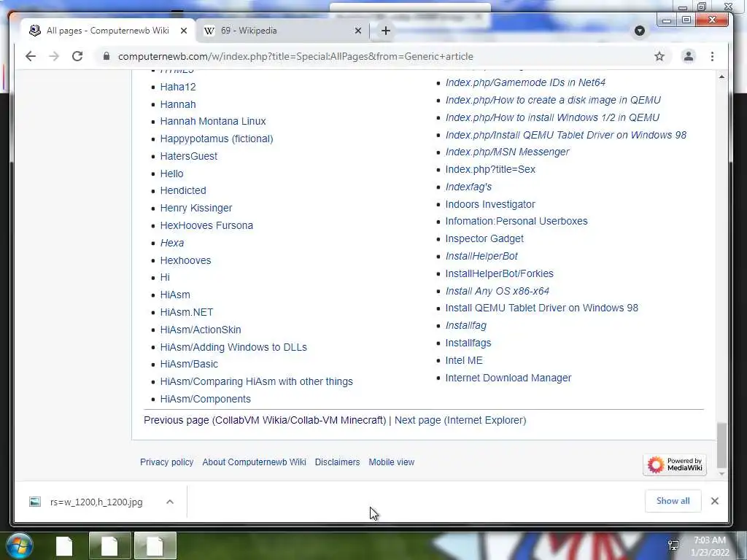Open the Henry Kissinger link
Screen dimensions: 747x560
click(196, 208)
